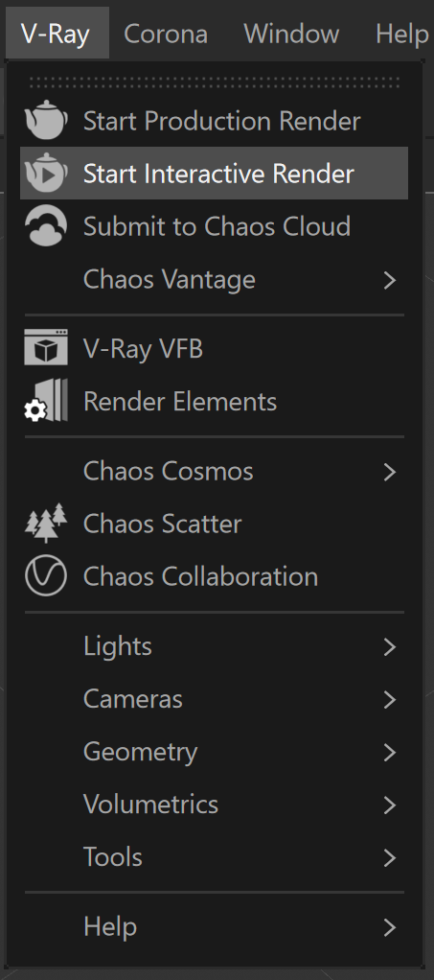The height and width of the screenshot is (980, 434).
Task: Select the Tools menu entry
Action: pyautogui.click(x=215, y=857)
